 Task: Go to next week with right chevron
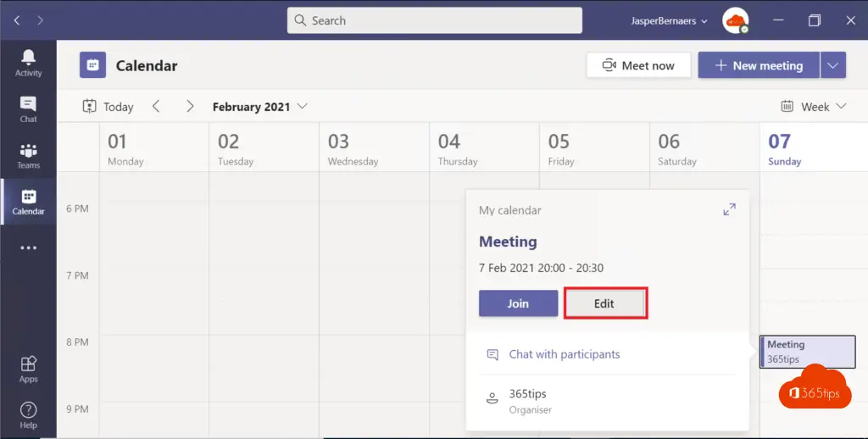pyautogui.click(x=190, y=107)
